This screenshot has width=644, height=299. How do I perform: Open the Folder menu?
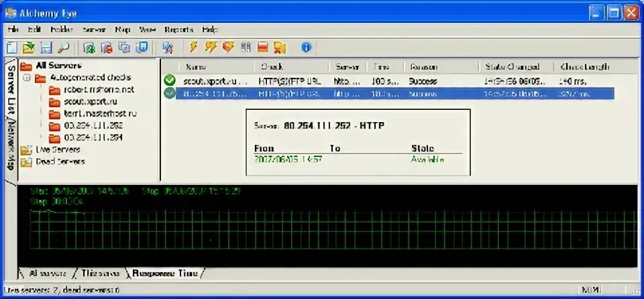tap(62, 29)
